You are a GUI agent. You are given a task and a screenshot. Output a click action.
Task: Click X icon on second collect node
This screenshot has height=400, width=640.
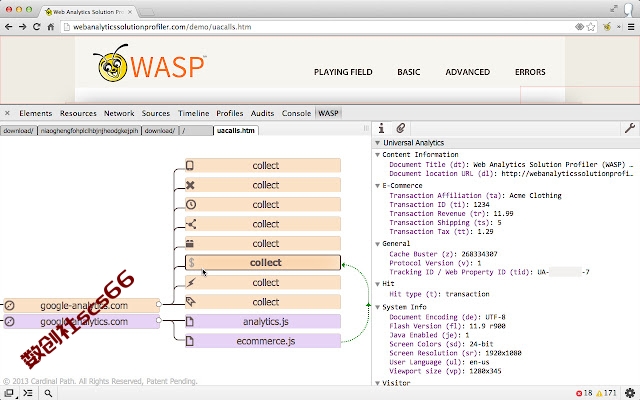[x=190, y=185]
